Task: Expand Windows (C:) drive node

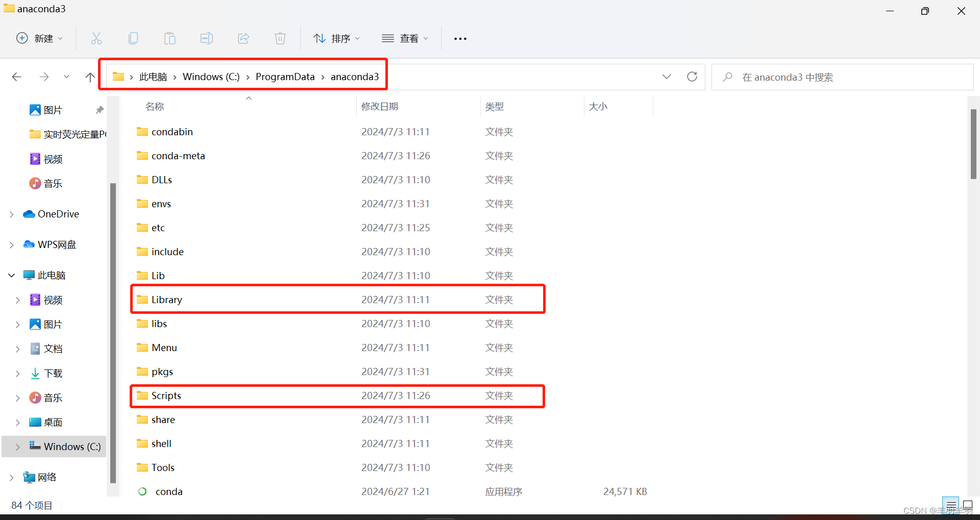Action: [18, 447]
